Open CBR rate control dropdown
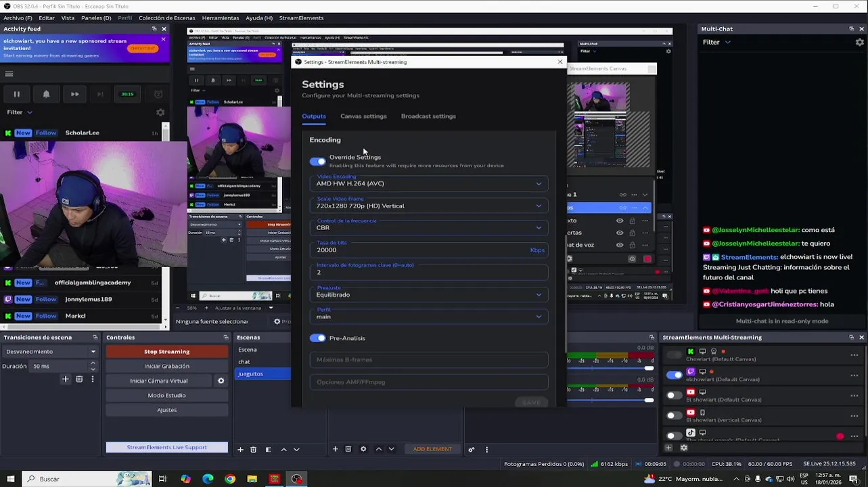 coord(429,227)
